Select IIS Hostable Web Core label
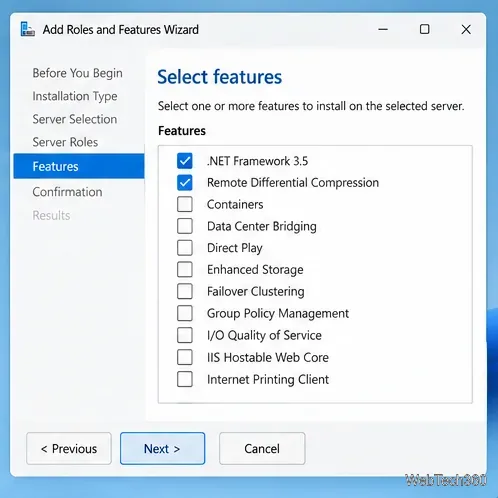 point(268,357)
